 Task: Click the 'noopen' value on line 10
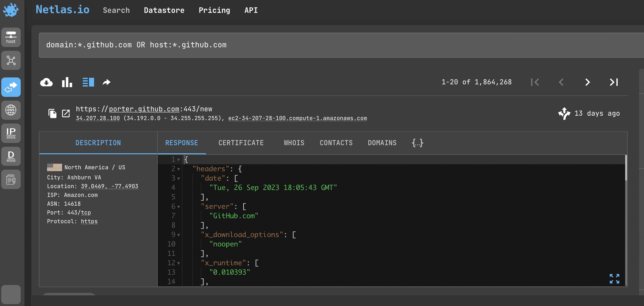(x=225, y=244)
